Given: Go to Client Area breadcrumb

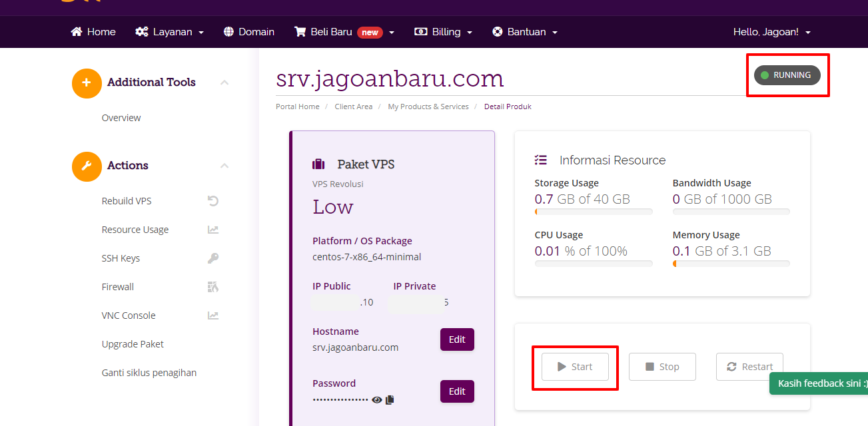Looking at the screenshot, I should coord(354,106).
